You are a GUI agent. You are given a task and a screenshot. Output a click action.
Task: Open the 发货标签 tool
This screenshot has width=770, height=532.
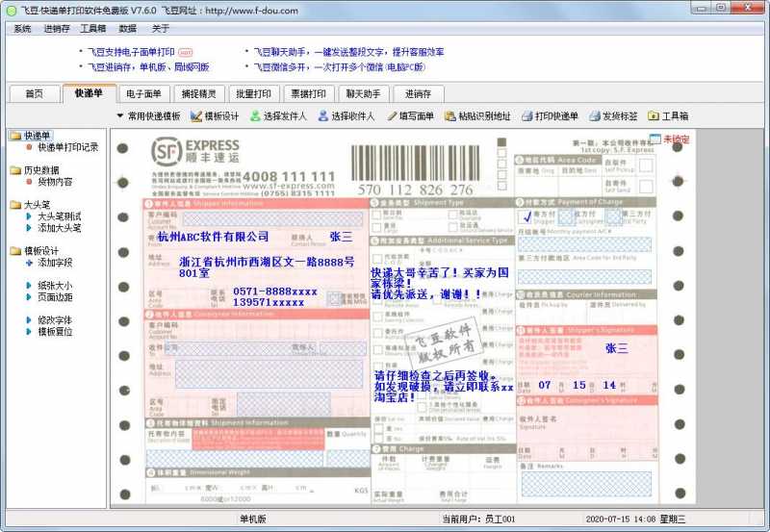click(x=614, y=115)
